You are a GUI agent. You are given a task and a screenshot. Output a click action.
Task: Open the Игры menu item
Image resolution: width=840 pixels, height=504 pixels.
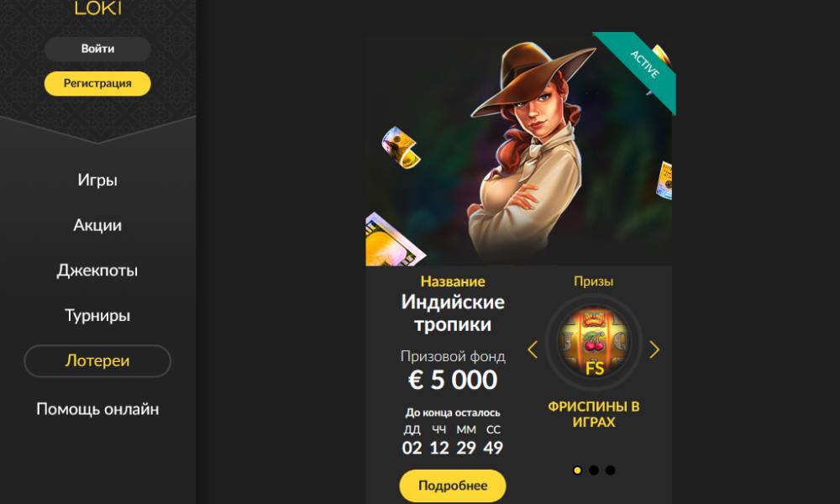click(x=97, y=180)
